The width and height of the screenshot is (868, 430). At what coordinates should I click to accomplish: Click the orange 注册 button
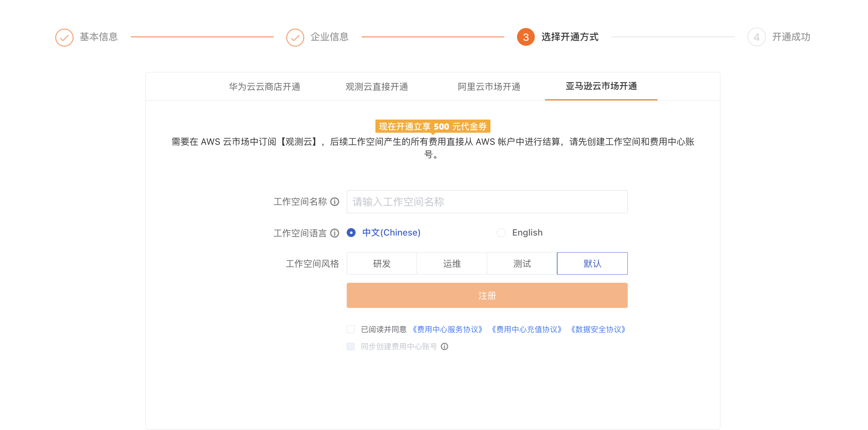pos(487,295)
